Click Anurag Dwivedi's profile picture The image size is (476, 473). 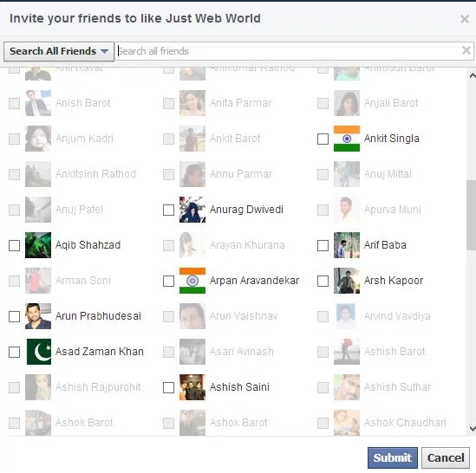pyautogui.click(x=192, y=210)
